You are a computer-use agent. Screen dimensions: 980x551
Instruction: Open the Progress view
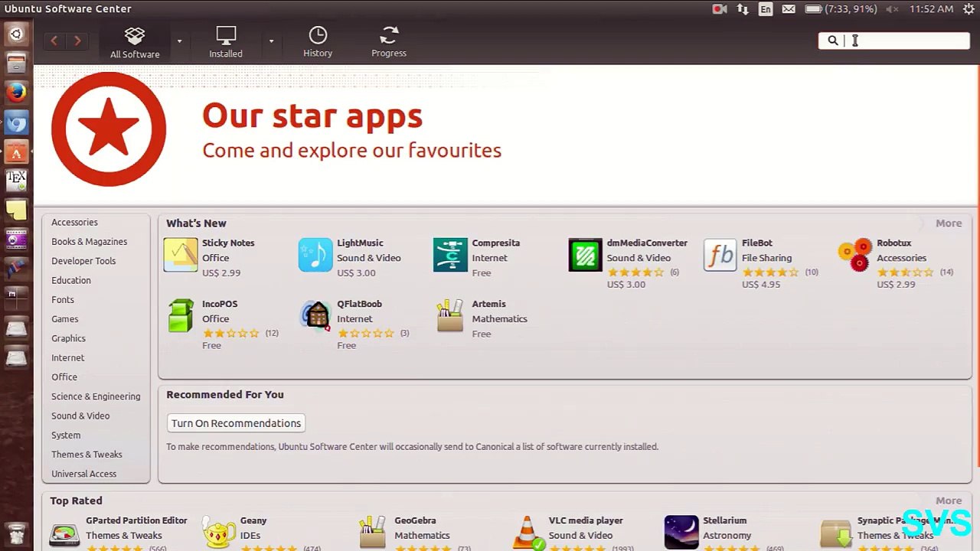pos(389,42)
